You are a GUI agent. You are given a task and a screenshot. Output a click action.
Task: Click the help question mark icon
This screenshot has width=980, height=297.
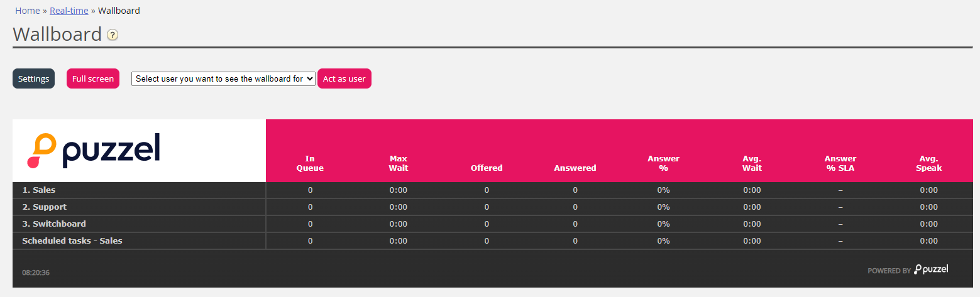(x=113, y=35)
